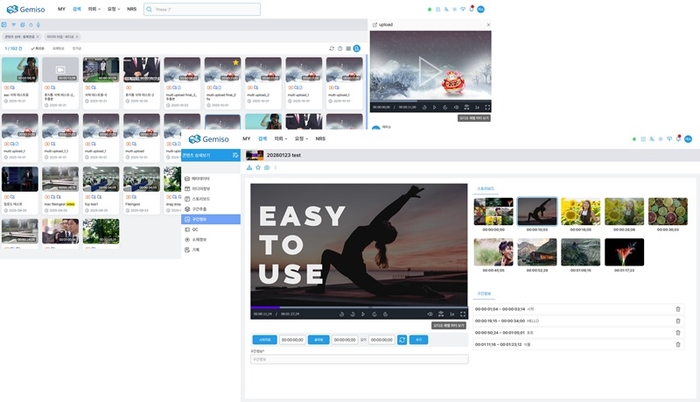Screen dimensions: 700x402
Task: Click the main video player progress bar
Action: pyautogui.click(x=359, y=307)
